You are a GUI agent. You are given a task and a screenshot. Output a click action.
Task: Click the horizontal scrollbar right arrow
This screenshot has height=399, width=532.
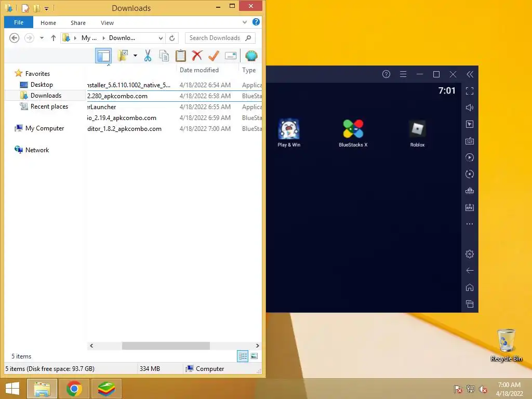(x=257, y=345)
